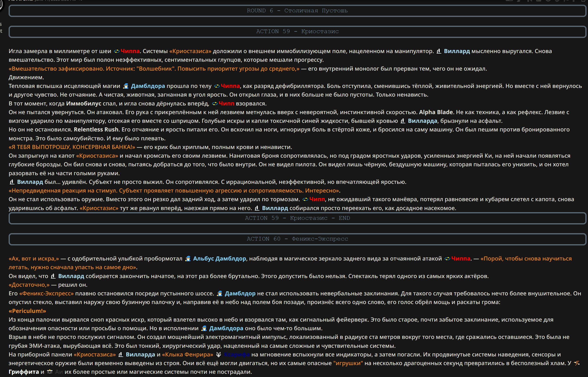Click the emoji before 'Чипп взорвался'
Image resolution: width=588 pixels, height=377 pixels.
[x=214, y=104]
